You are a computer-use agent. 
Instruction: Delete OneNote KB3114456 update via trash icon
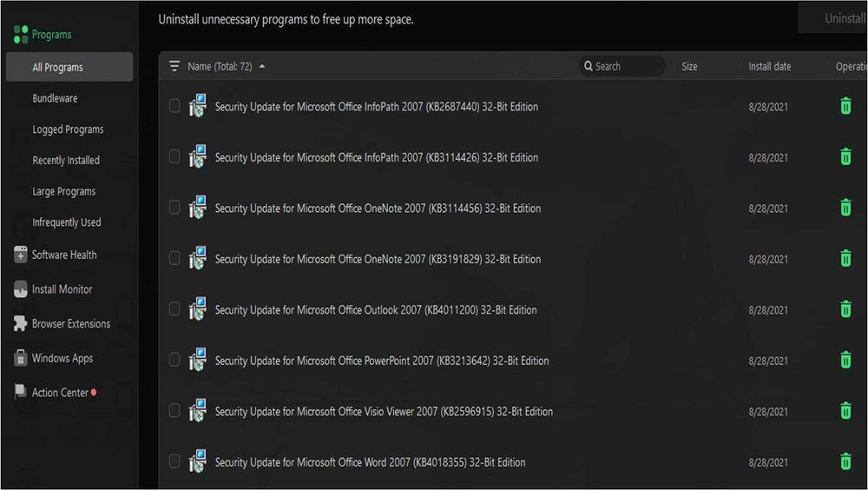pyautogui.click(x=845, y=208)
